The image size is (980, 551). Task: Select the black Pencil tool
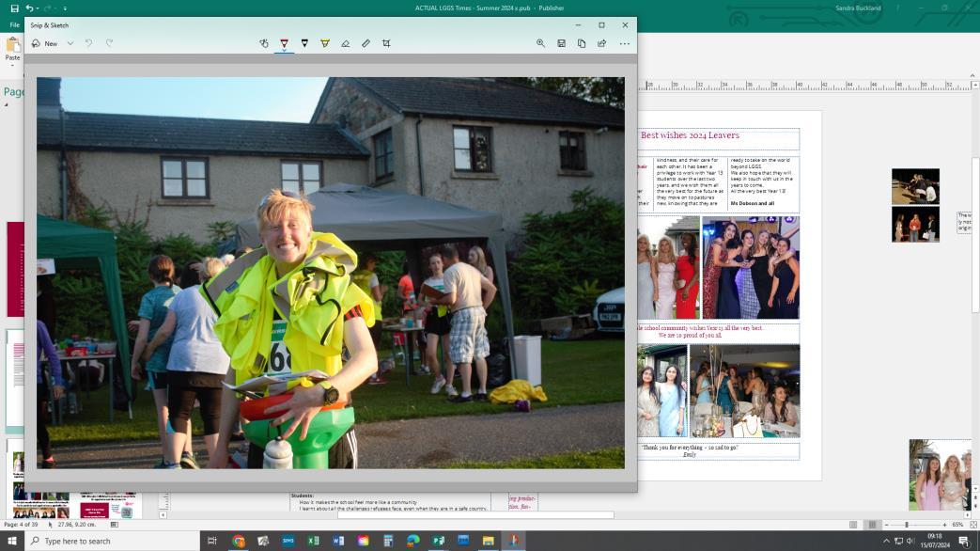(304, 43)
